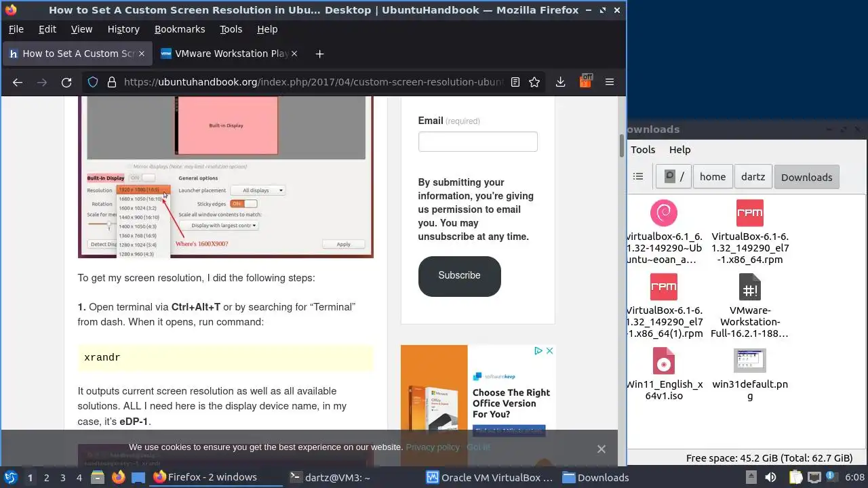The width and height of the screenshot is (868, 488).
Task: Go to dartz folder in path bar
Action: pyautogui.click(x=753, y=176)
